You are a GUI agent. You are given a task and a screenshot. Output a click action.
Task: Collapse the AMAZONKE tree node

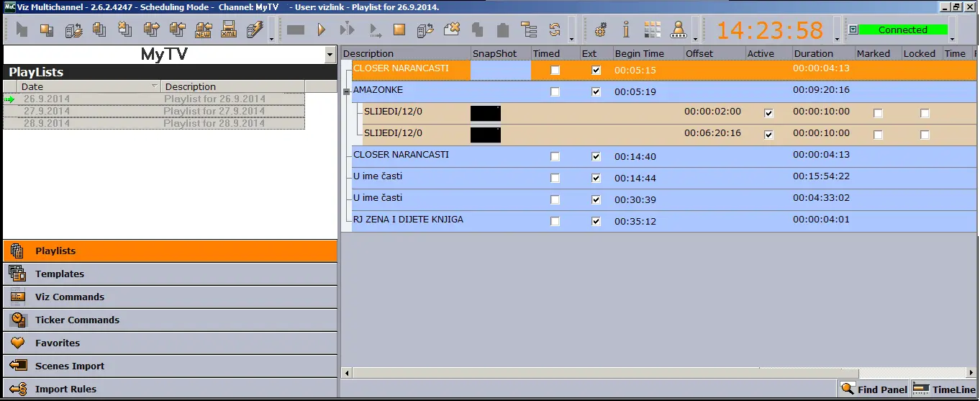347,91
